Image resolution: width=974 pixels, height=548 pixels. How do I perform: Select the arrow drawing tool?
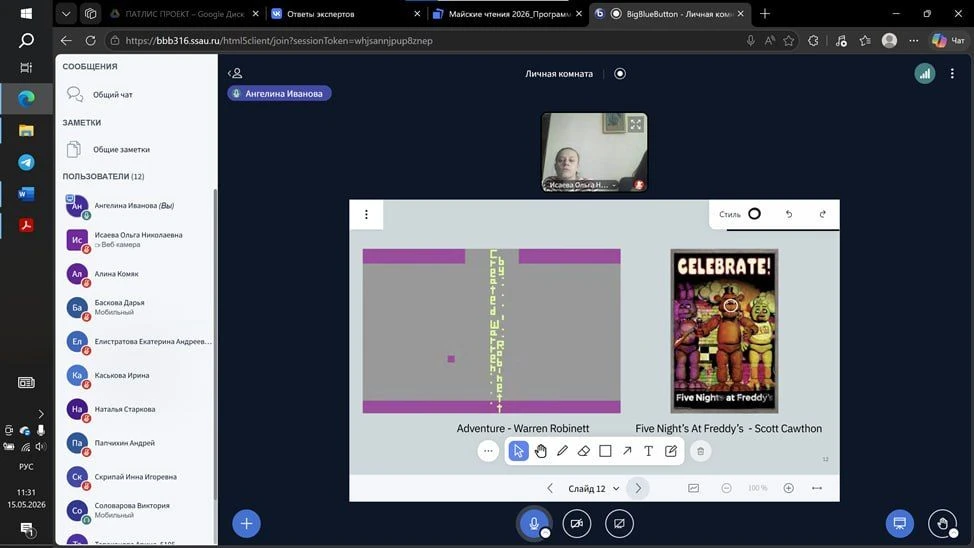pyautogui.click(x=627, y=451)
